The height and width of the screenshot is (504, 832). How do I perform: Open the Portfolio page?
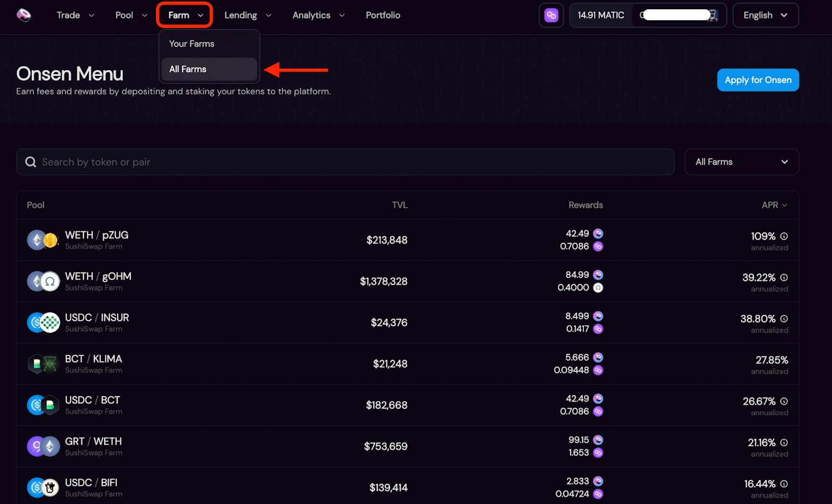[383, 15]
